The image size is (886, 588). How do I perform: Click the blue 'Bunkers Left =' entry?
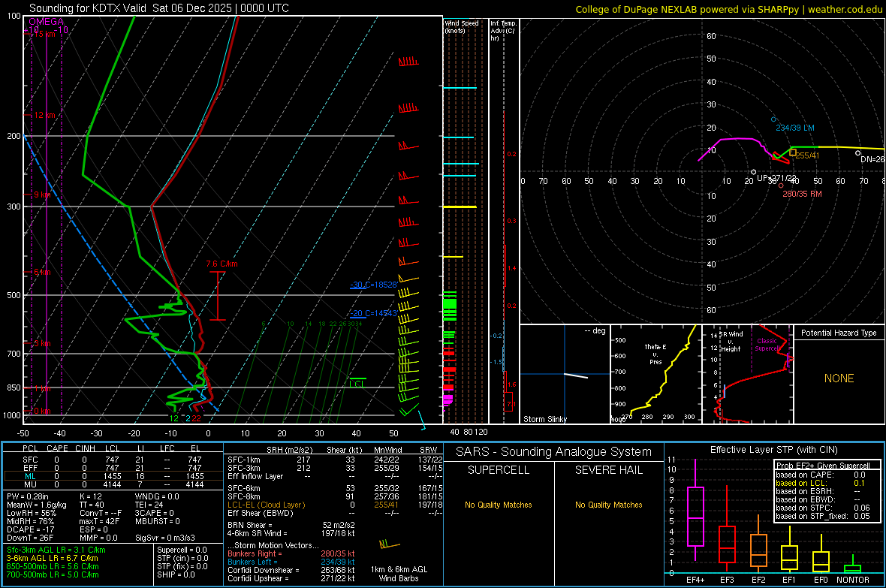pyautogui.click(x=291, y=562)
